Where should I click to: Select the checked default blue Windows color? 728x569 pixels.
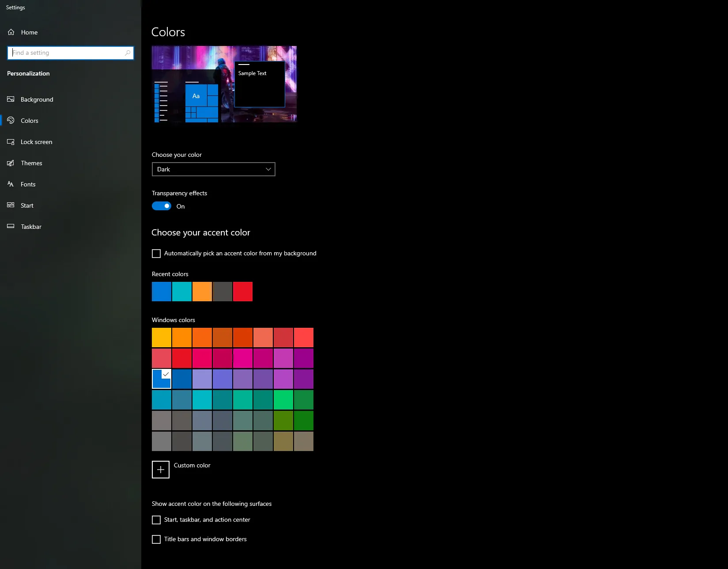(162, 379)
